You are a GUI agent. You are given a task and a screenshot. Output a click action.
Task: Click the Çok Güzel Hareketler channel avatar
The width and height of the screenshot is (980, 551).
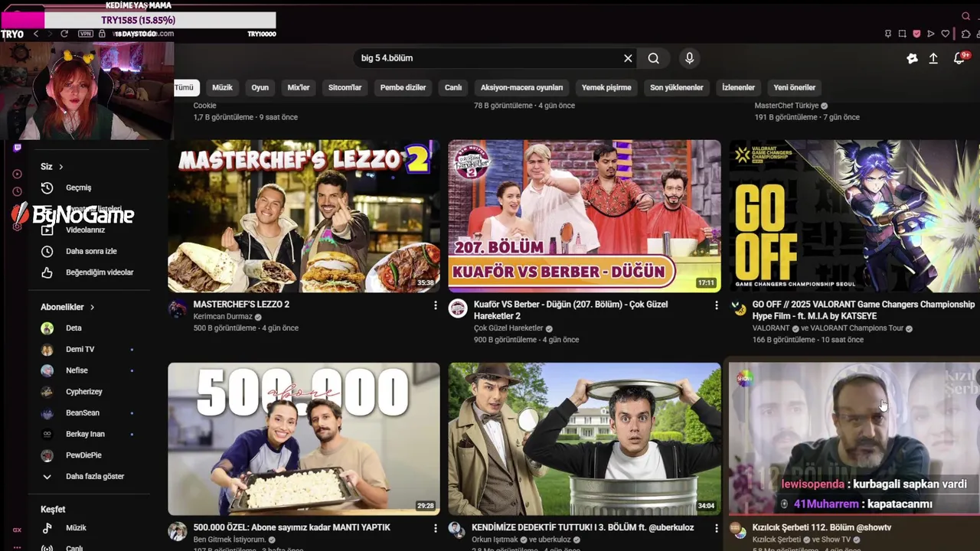coord(458,308)
